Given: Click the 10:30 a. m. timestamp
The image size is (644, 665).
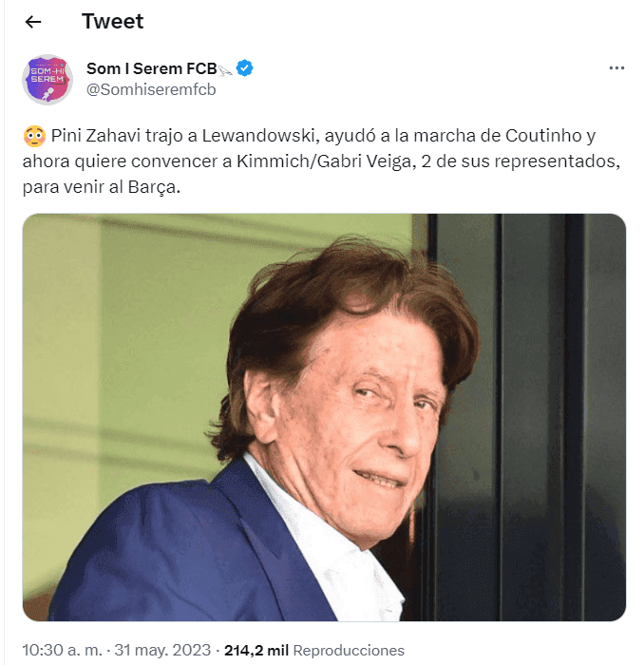Looking at the screenshot, I should tap(63, 651).
